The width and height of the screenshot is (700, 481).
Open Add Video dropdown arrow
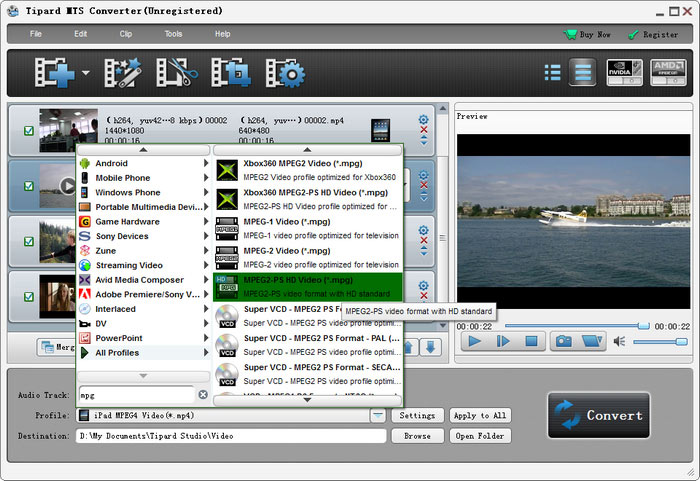86,72
